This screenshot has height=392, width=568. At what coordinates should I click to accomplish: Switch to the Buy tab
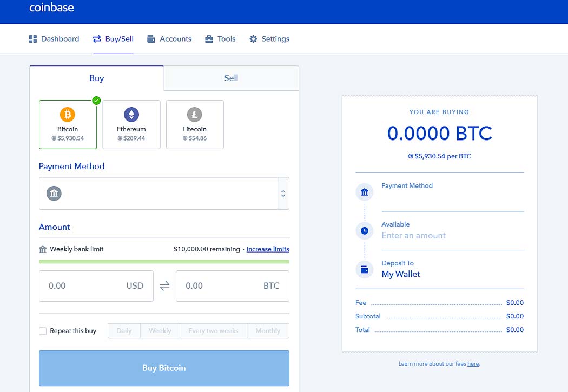97,78
